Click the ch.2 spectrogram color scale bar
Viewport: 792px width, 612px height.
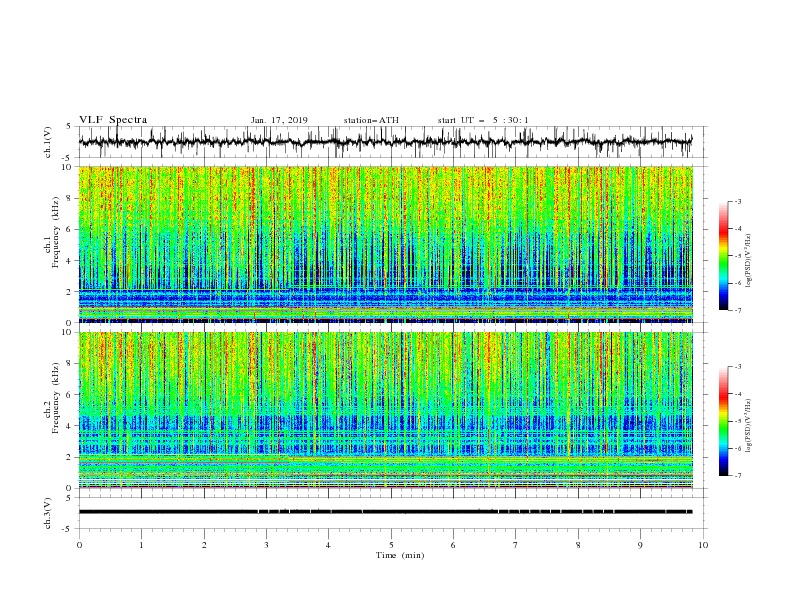click(723, 421)
